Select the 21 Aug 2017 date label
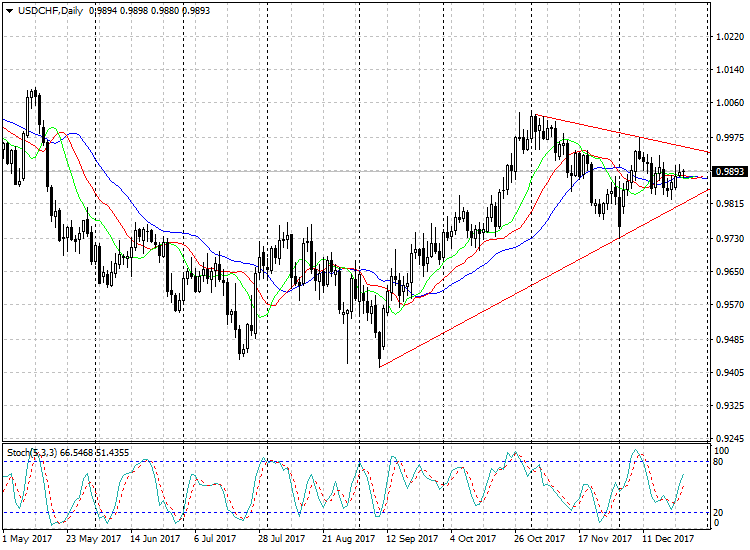750x550 pixels. (x=348, y=539)
